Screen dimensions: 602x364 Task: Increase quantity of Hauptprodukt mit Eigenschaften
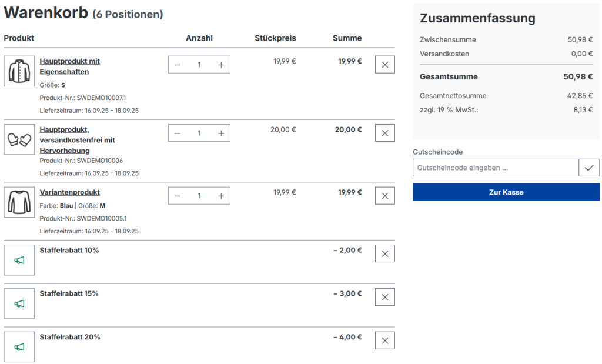coord(221,65)
